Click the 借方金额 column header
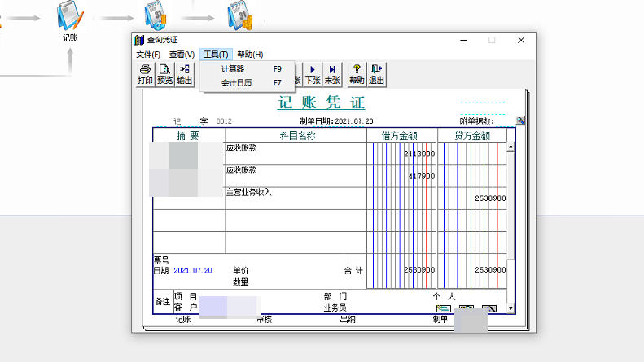Screen dimensions: 644x362 point(400,135)
